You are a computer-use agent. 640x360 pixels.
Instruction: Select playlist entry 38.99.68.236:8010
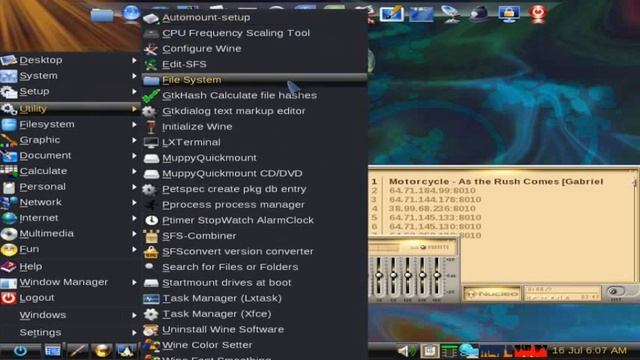pyautogui.click(x=432, y=209)
